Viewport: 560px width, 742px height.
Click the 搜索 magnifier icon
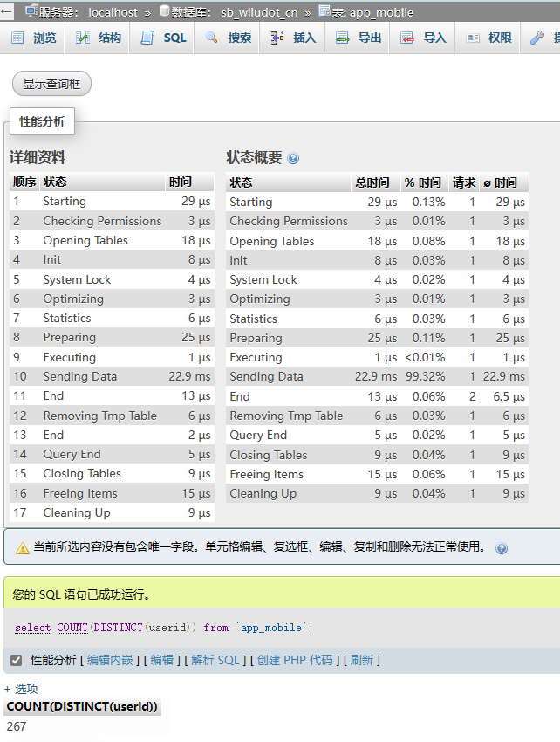click(212, 38)
